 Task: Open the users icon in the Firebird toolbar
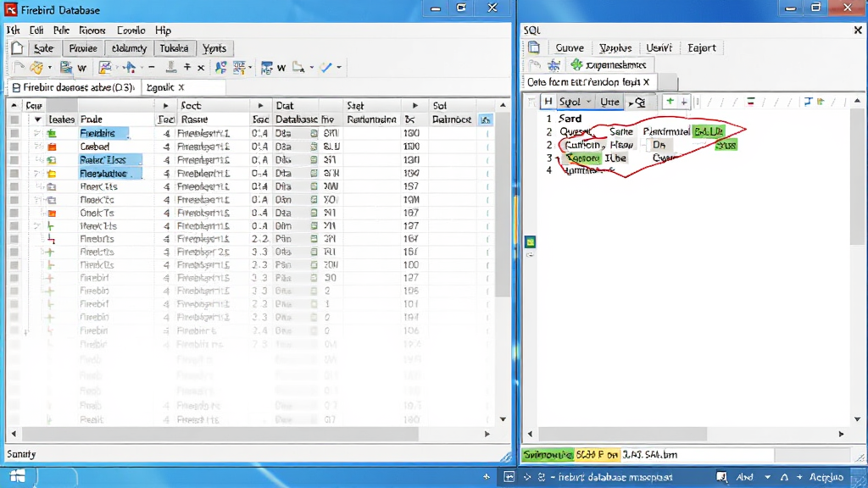tap(221, 68)
